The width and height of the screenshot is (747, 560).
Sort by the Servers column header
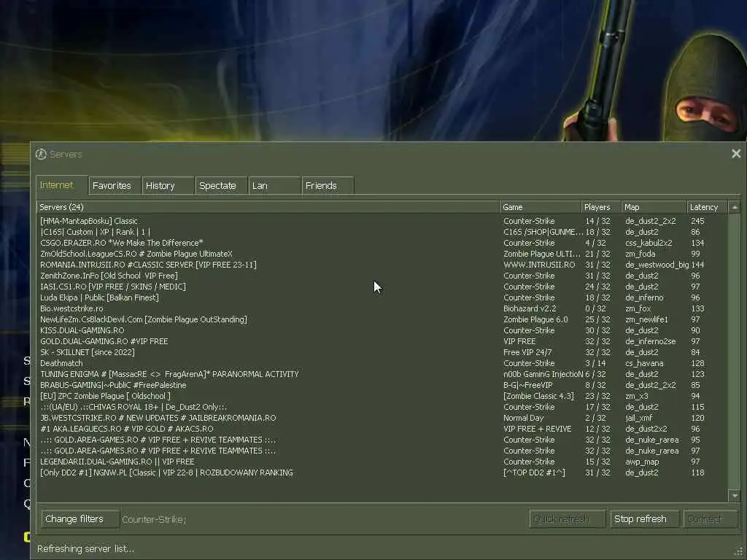click(268, 207)
